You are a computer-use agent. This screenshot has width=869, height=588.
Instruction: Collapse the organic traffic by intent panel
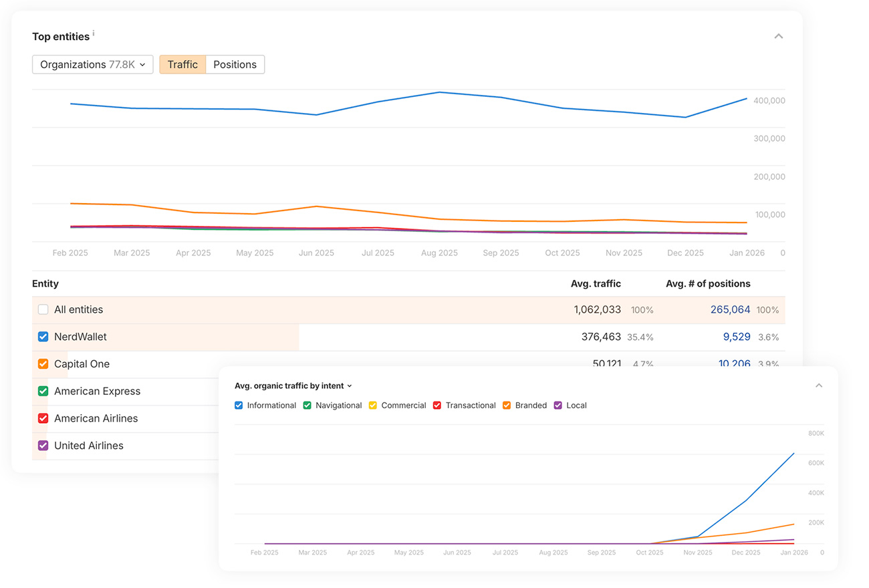point(818,386)
